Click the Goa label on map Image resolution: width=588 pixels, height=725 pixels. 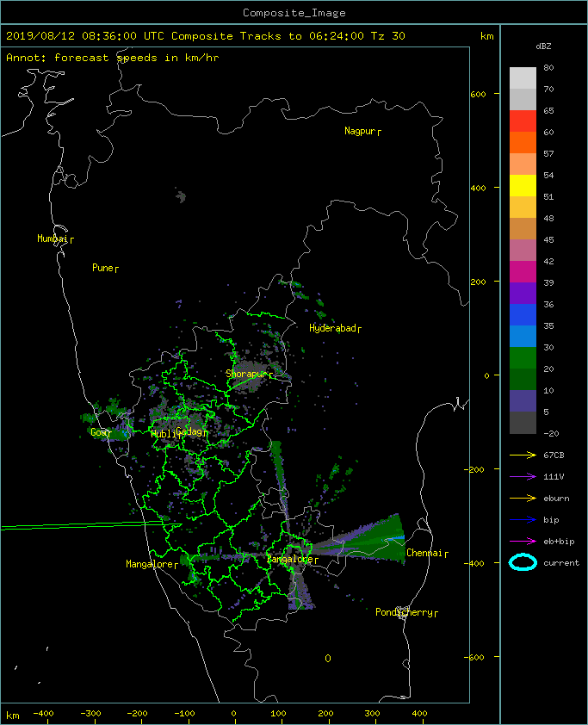click(101, 432)
